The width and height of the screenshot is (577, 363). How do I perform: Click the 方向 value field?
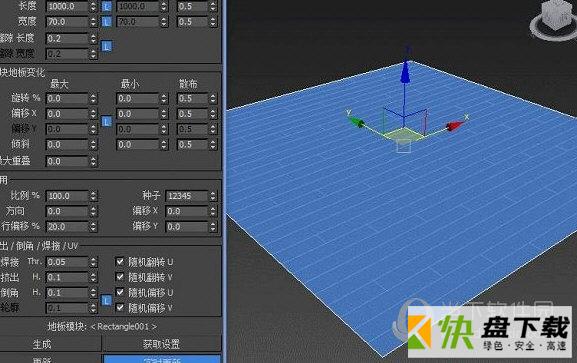[67, 211]
